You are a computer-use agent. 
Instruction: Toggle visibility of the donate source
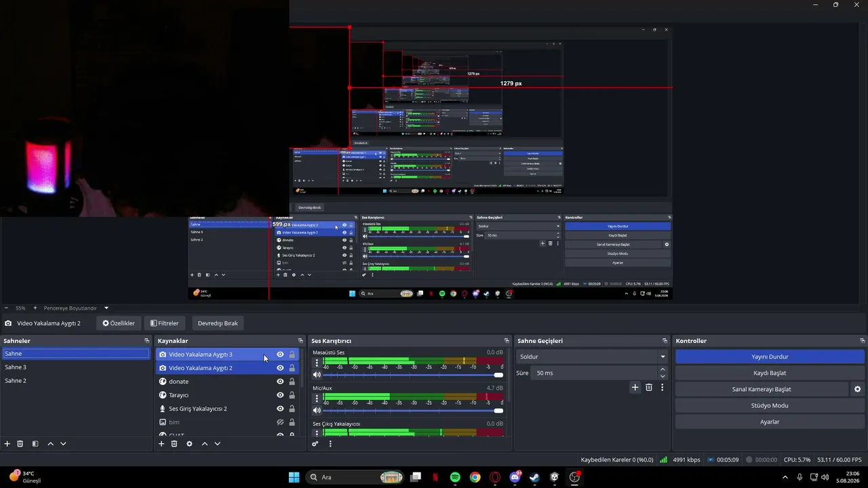(280, 382)
